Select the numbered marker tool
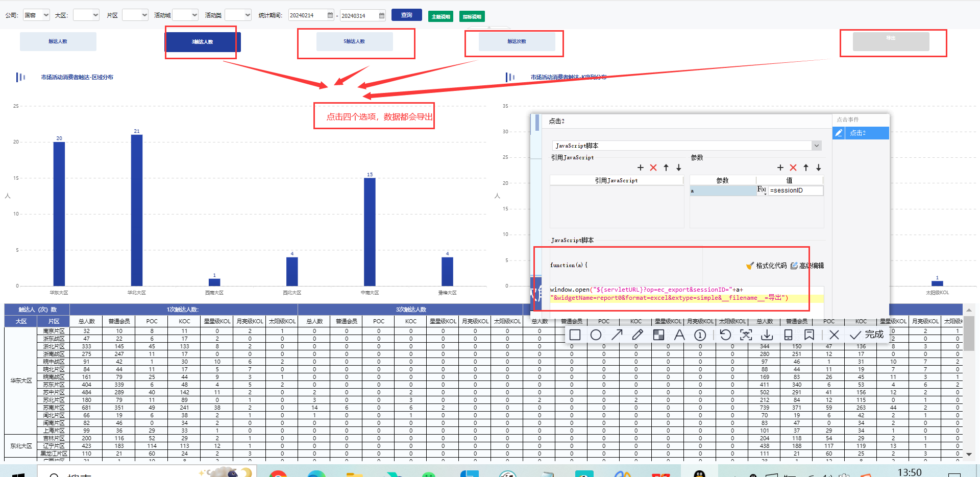Viewport: 980px width, 477px height. click(x=700, y=335)
